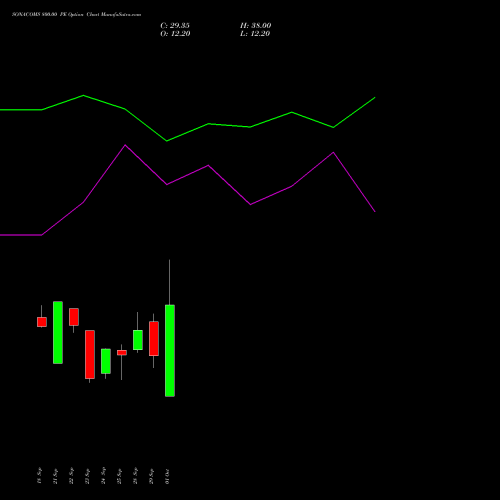The height and width of the screenshot is (500, 500).
Task: Click the '22 Sep' date axis label
Action: tap(71, 476)
